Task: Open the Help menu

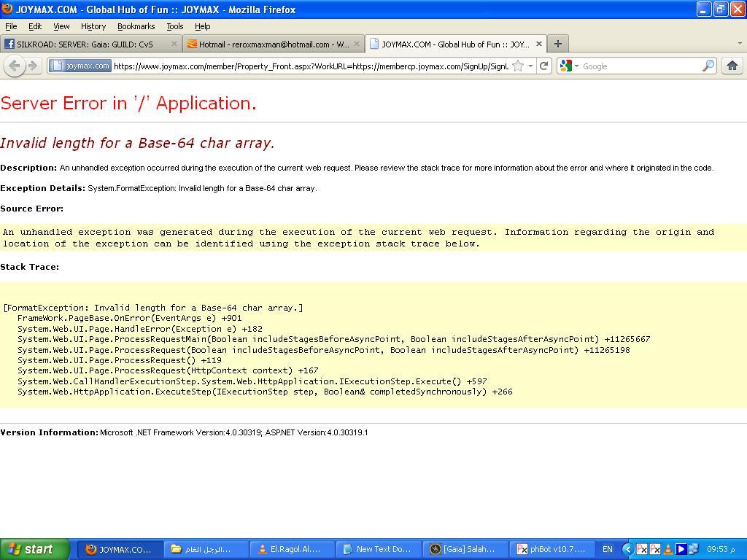Action: point(203,26)
